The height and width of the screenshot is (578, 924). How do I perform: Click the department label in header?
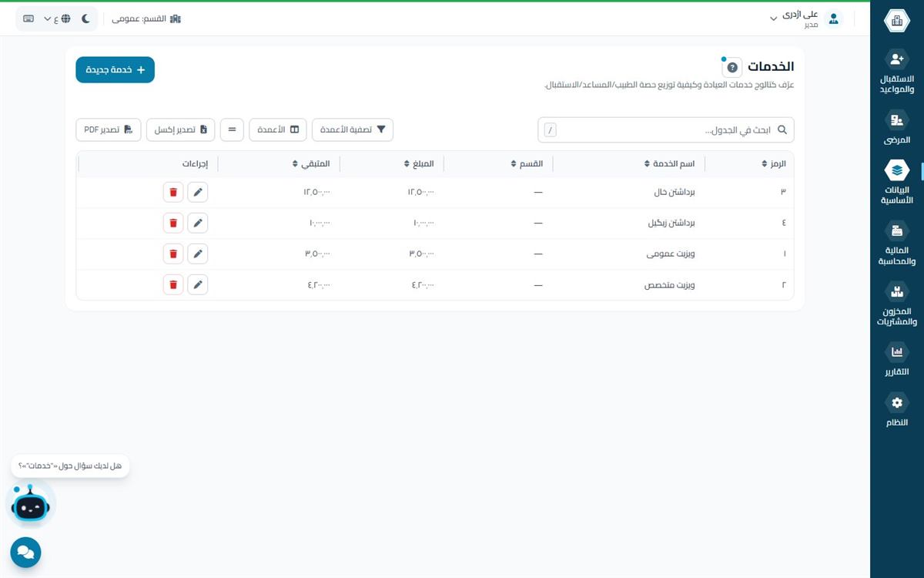[x=139, y=18]
